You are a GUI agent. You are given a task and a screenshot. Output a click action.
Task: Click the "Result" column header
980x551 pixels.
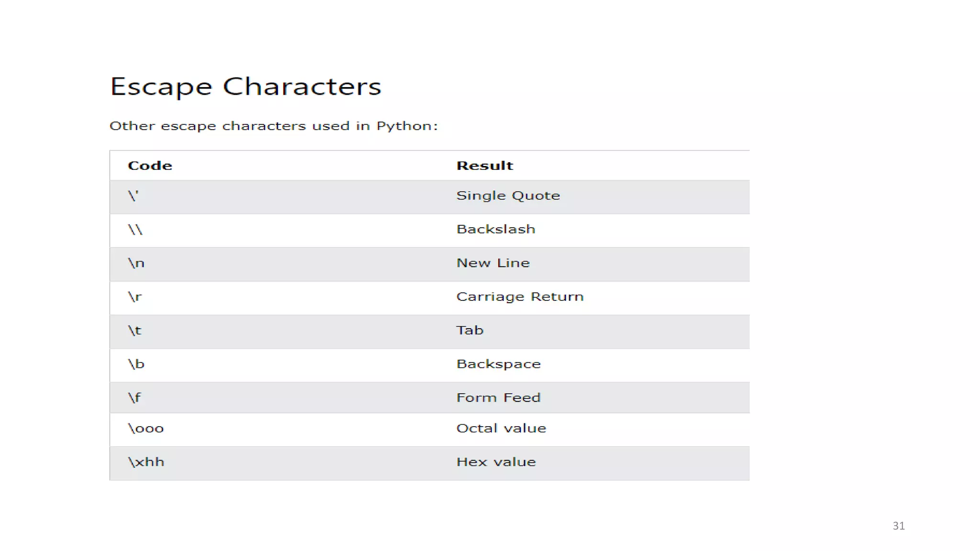(484, 165)
